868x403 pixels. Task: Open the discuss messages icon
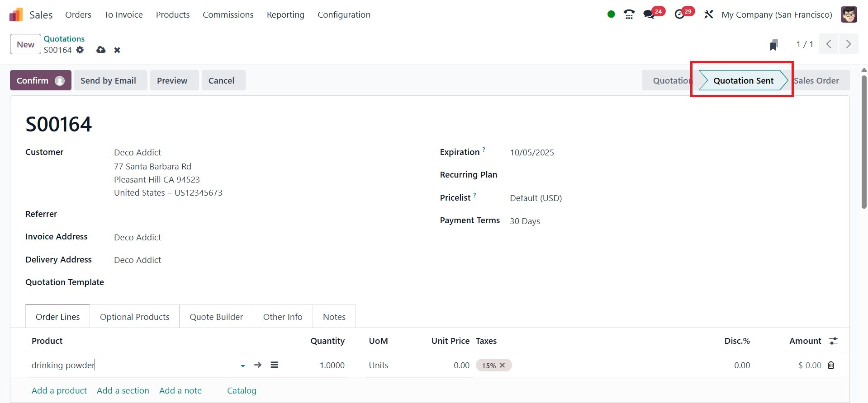pyautogui.click(x=649, y=14)
